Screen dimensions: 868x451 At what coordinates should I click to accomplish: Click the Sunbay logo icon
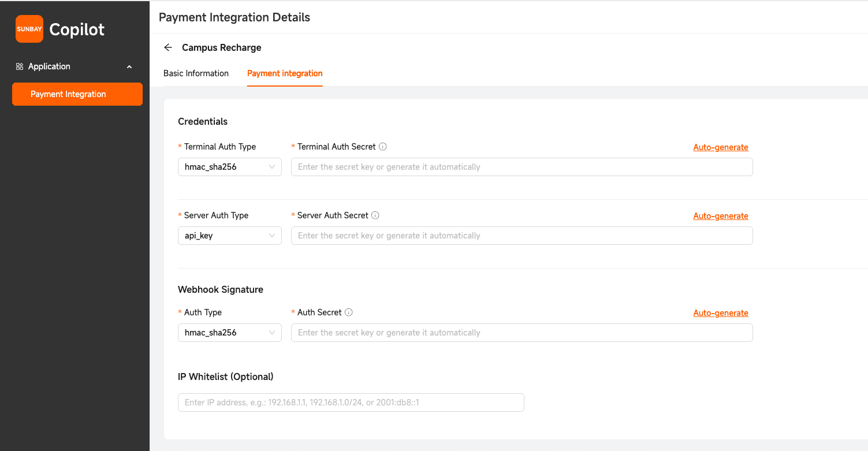(29, 28)
